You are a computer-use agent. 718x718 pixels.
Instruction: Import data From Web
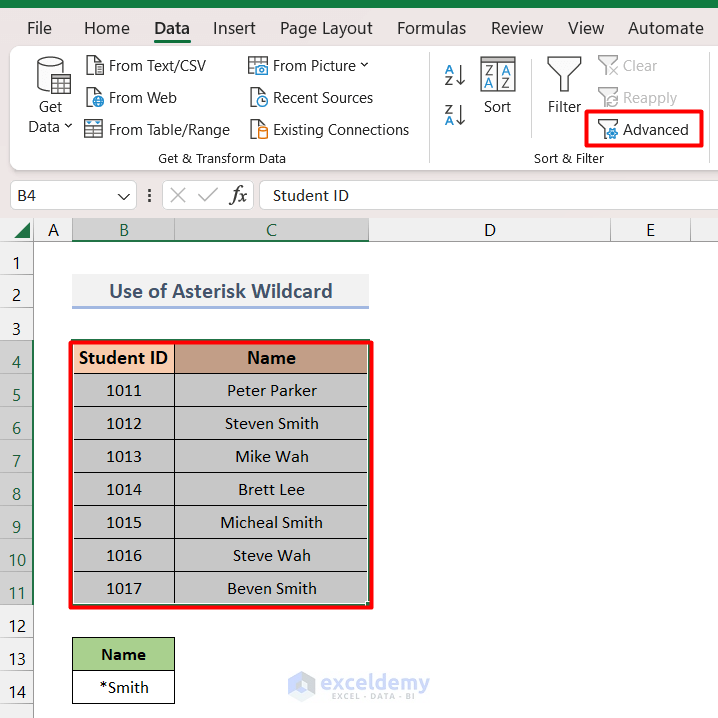(x=131, y=98)
